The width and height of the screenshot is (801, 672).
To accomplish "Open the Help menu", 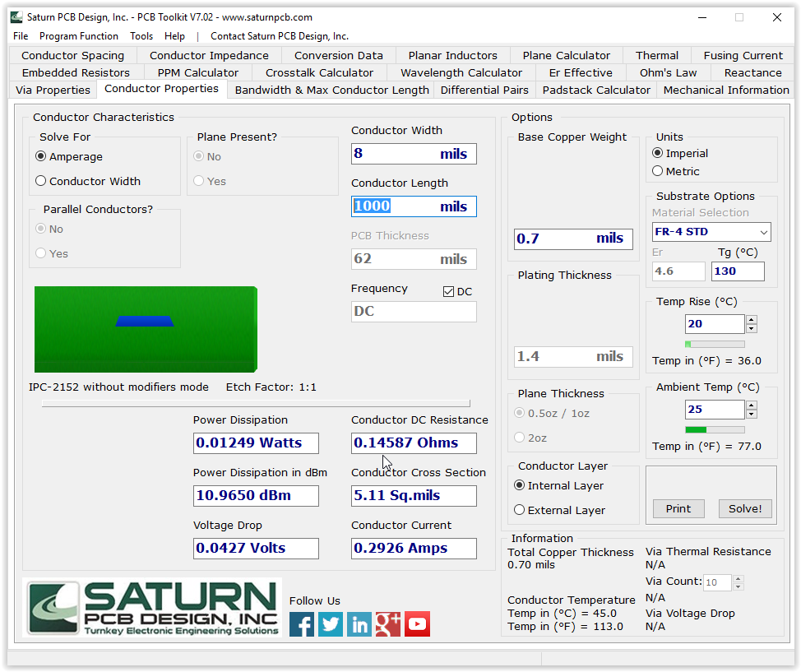I will click(174, 36).
